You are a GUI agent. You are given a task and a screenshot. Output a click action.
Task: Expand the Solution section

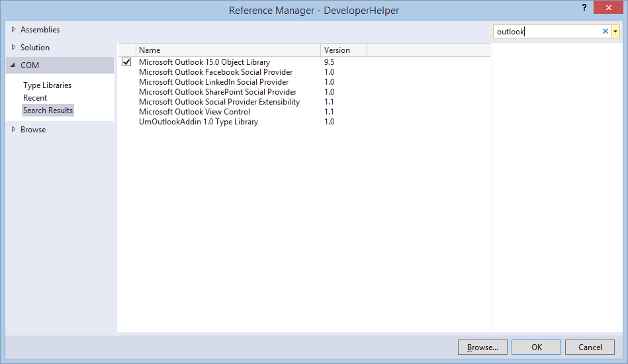click(x=14, y=47)
